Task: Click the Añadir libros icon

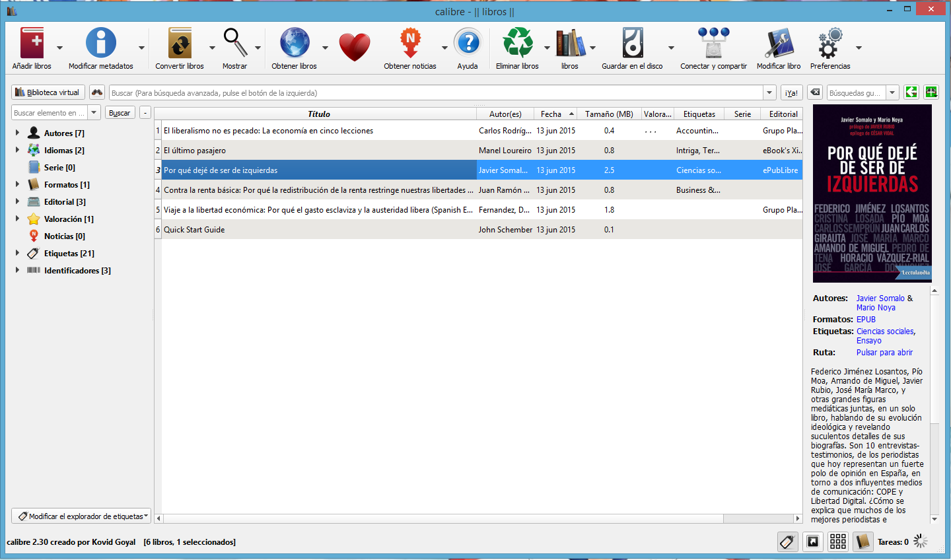Action: coord(32,43)
